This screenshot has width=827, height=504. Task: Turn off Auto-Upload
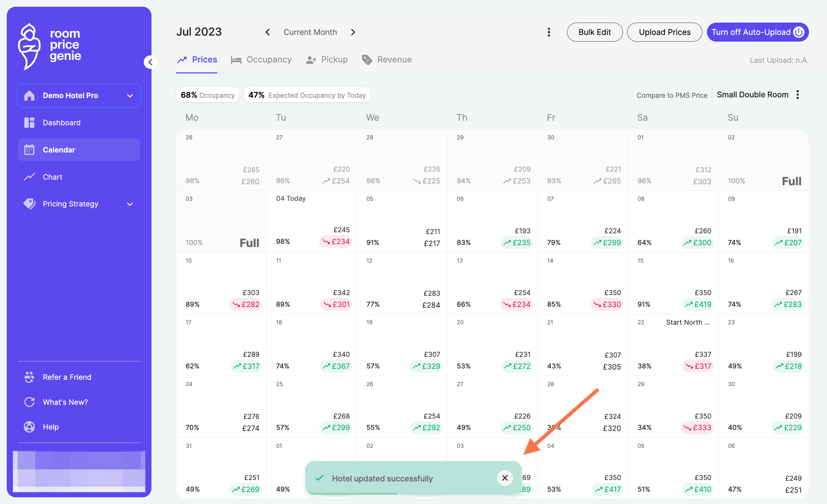pos(758,32)
